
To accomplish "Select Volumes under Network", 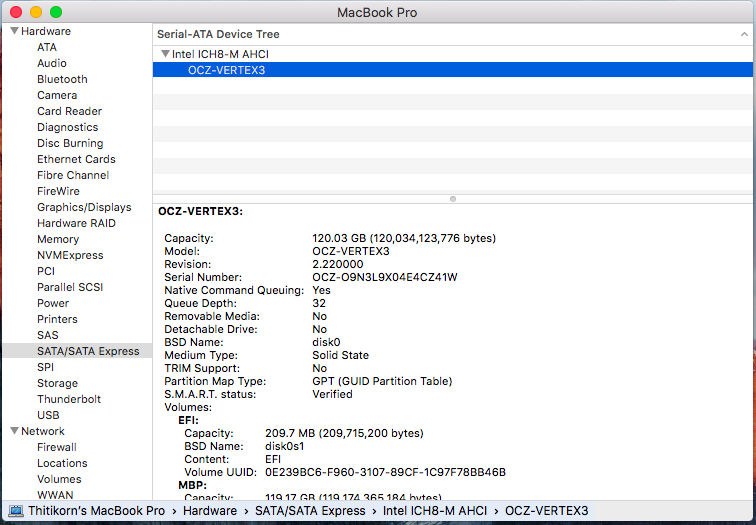I will click(59, 479).
